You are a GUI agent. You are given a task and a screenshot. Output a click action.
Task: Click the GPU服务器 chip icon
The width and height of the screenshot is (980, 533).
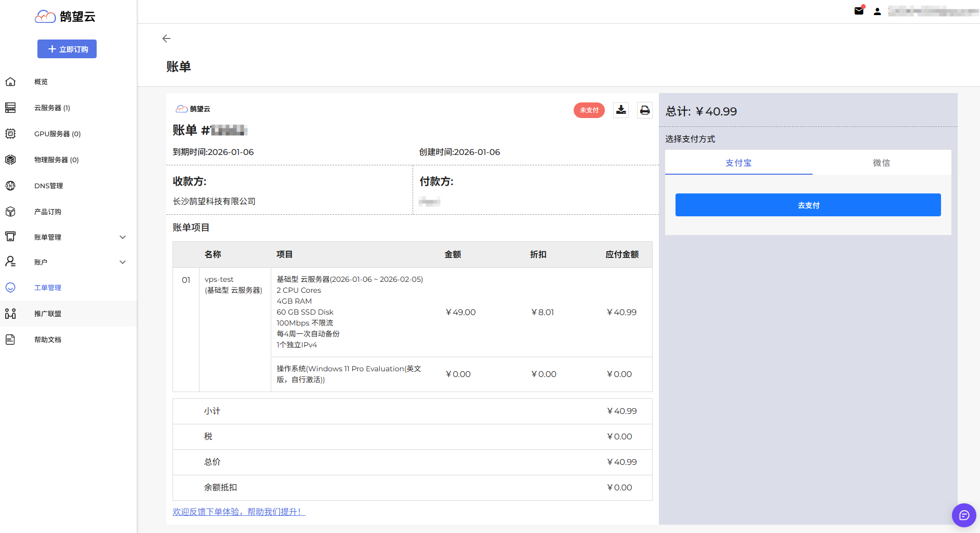point(10,134)
